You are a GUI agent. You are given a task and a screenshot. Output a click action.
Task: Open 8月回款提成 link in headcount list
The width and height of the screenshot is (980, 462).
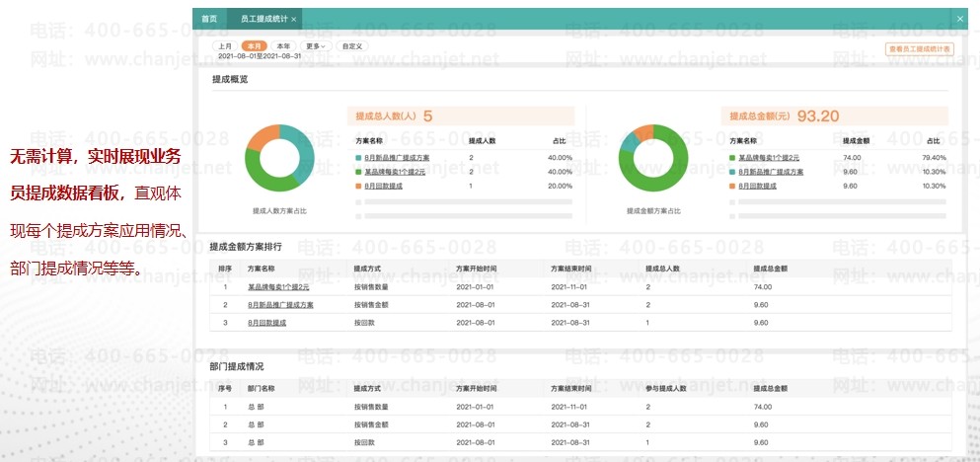click(384, 186)
